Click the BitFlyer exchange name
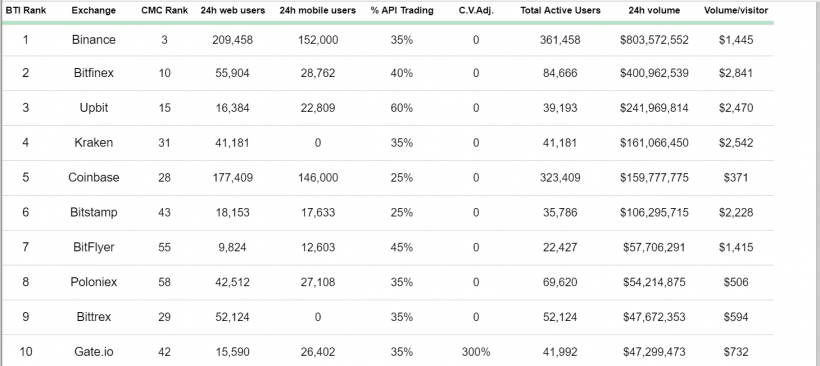The height and width of the screenshot is (366, 820). point(94,247)
